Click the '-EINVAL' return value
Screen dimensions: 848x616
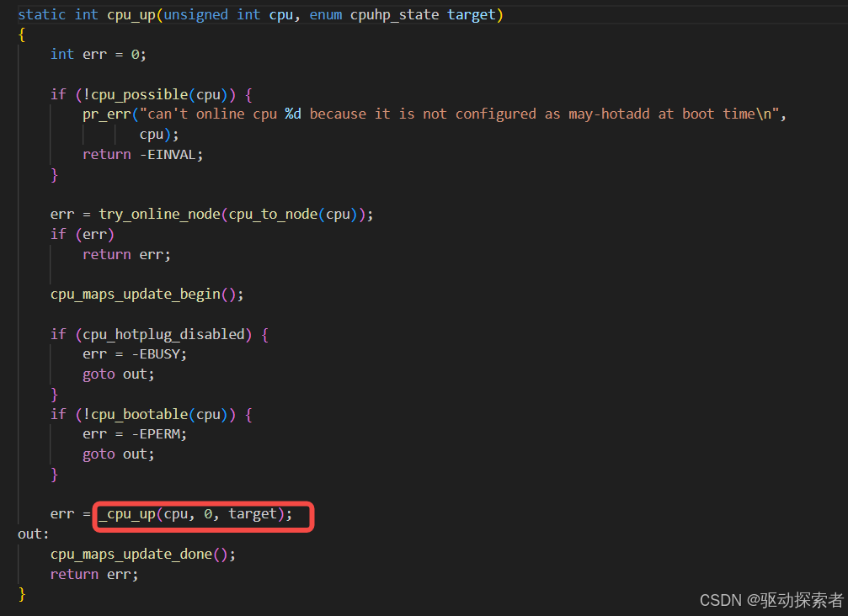point(168,155)
